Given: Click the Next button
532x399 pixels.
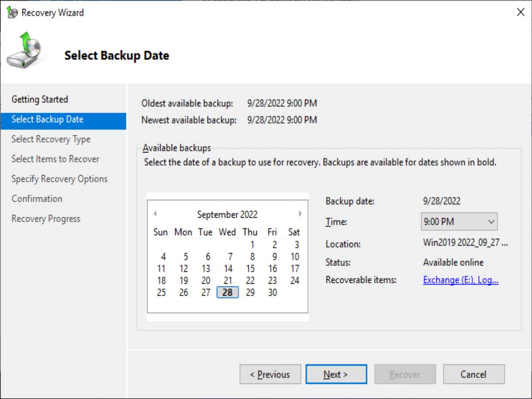Looking at the screenshot, I should (x=336, y=374).
